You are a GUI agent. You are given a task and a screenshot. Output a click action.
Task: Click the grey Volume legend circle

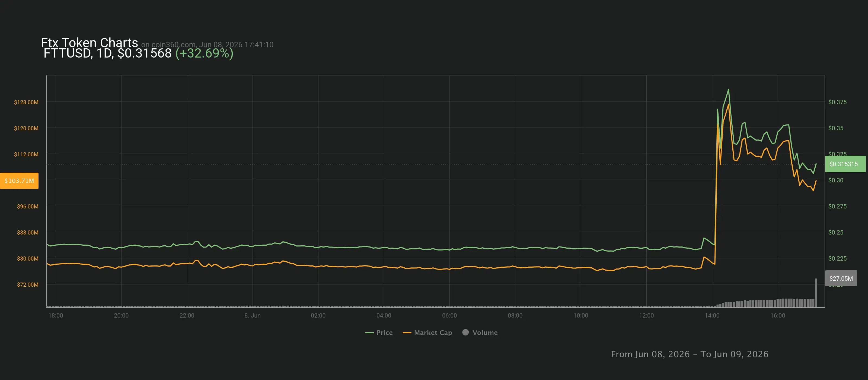coord(465,332)
